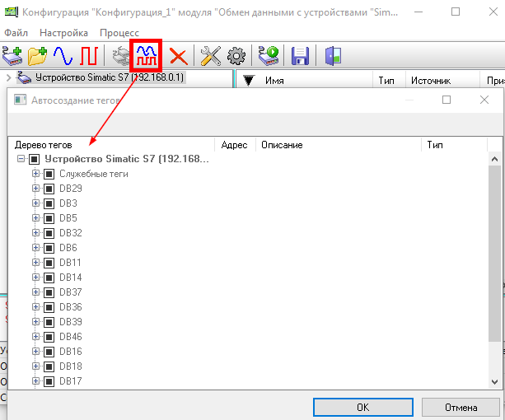Click the highlighted auto-create tags icon
Viewport: 505px width, 420px height.
coord(147,55)
